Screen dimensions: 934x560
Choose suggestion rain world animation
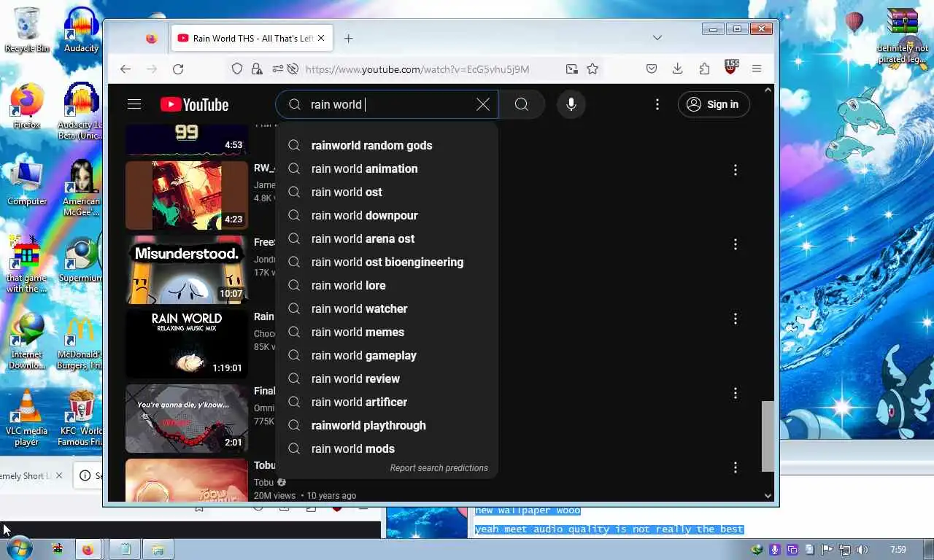(x=387, y=168)
